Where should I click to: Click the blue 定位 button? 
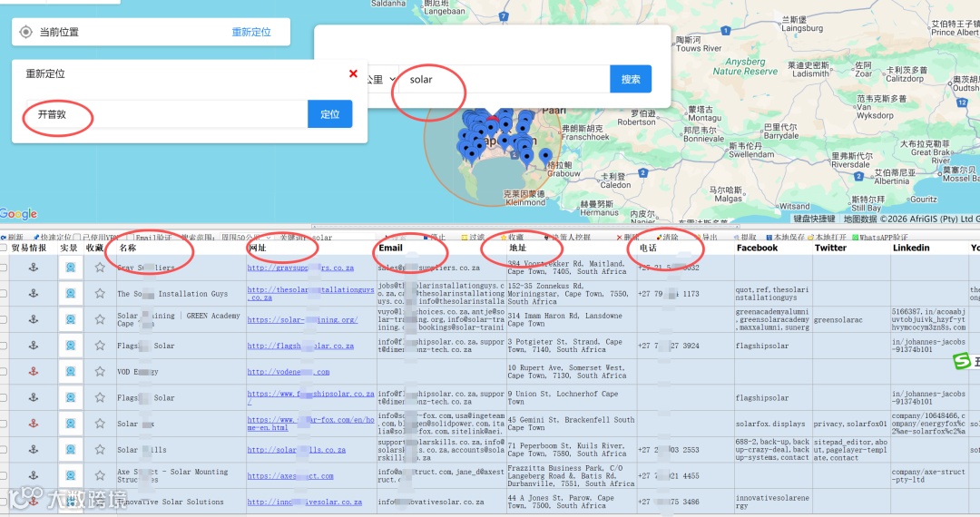click(330, 114)
